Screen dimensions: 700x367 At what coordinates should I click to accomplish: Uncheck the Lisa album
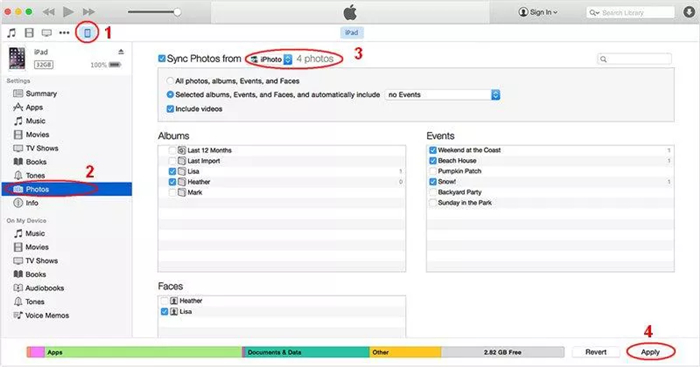point(172,171)
